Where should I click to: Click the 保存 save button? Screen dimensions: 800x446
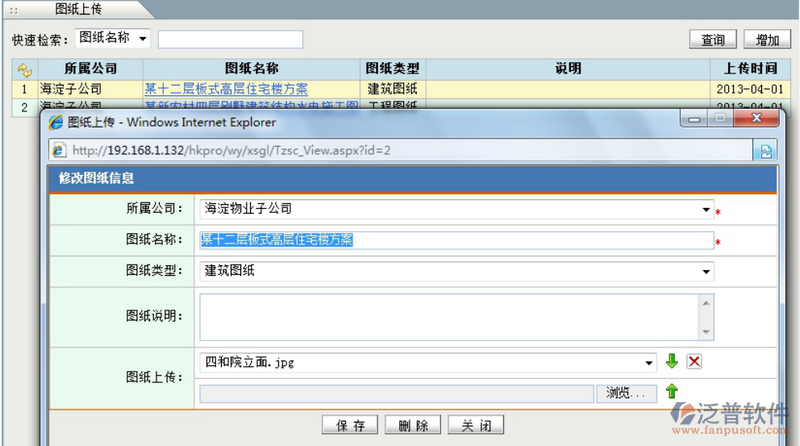(x=350, y=425)
